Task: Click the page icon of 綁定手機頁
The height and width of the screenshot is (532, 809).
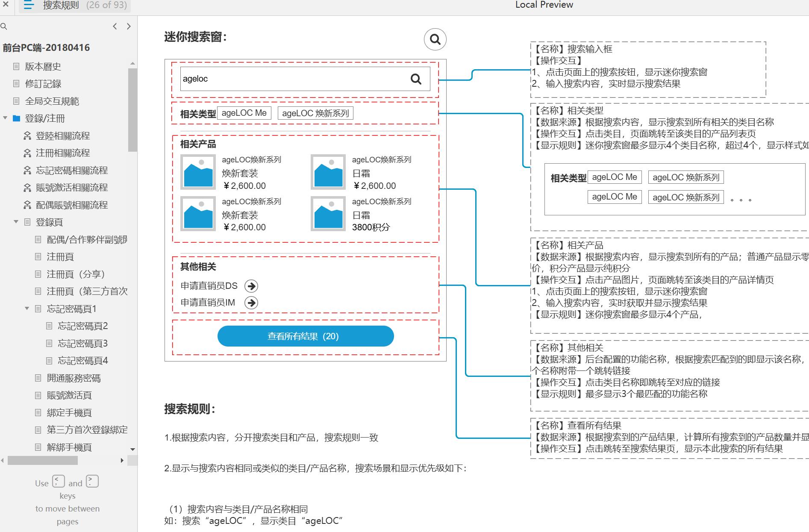Action: click(x=38, y=412)
